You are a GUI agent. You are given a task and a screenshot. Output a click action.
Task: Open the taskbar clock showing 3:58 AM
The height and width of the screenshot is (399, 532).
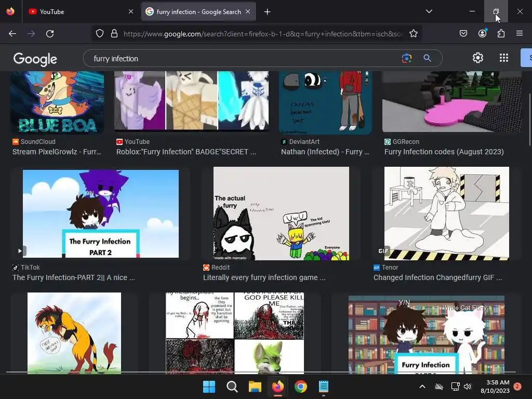[x=495, y=387]
